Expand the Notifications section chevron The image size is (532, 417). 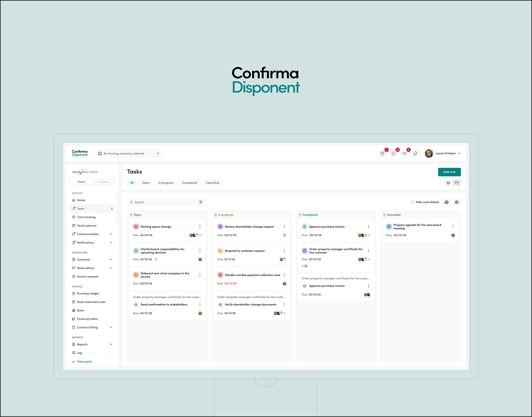[x=111, y=243]
